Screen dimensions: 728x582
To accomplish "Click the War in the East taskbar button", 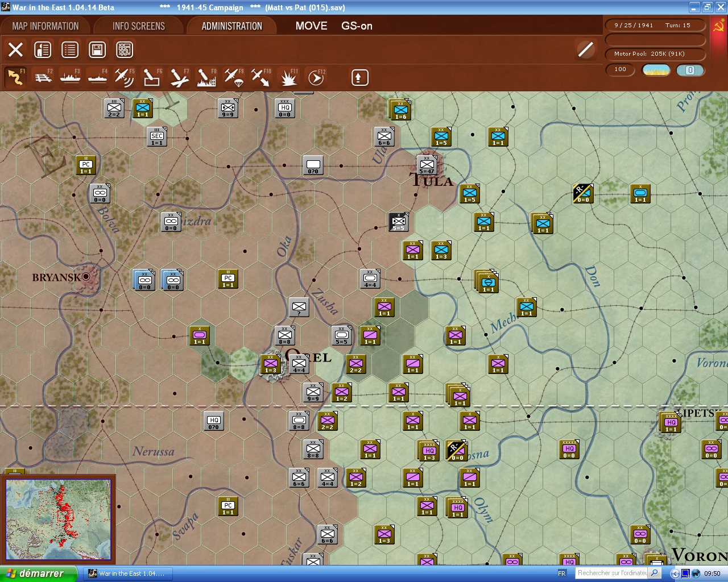I will point(127,573).
